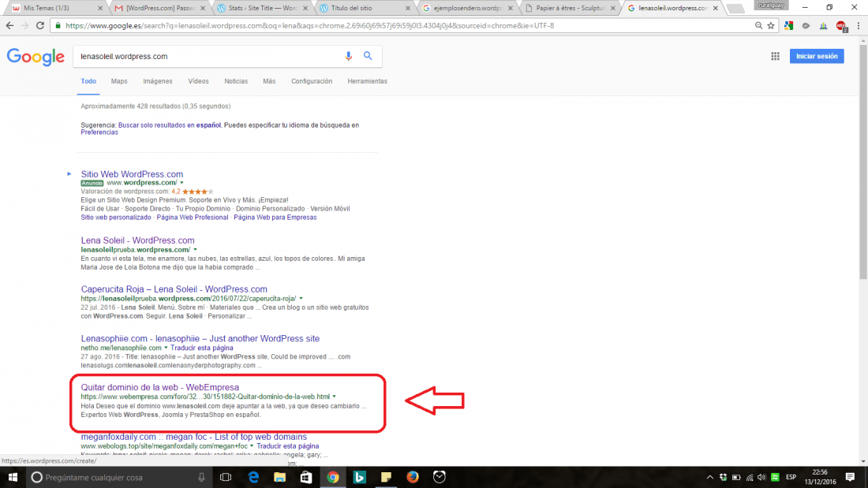Open the Preferencias link
This screenshot has width=868, height=488.
tap(99, 132)
